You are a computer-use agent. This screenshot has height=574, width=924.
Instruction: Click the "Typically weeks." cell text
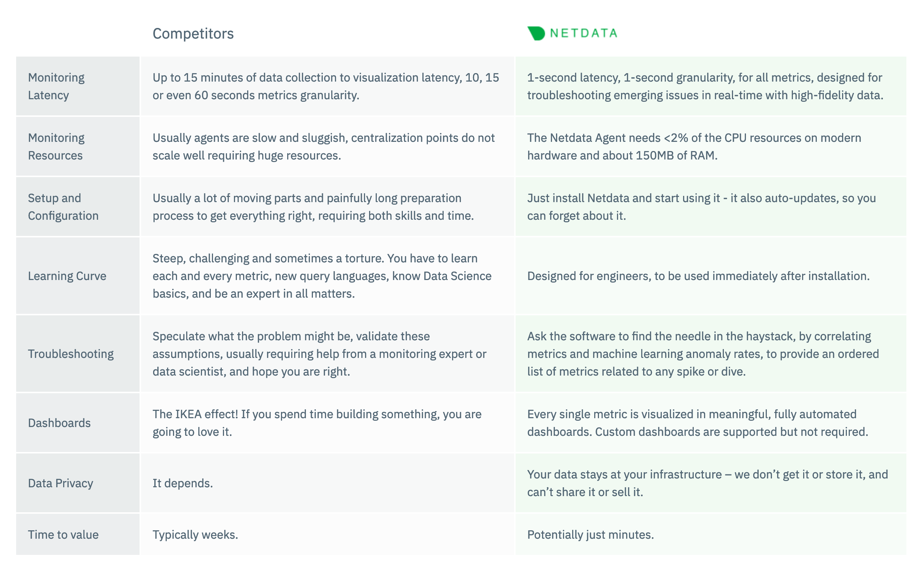coord(195,535)
